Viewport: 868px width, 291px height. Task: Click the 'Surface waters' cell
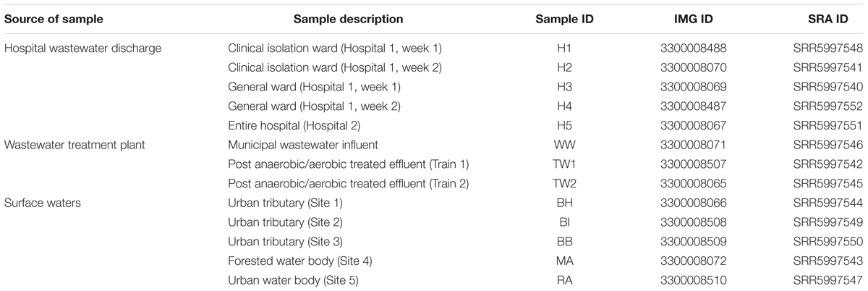[x=42, y=203]
